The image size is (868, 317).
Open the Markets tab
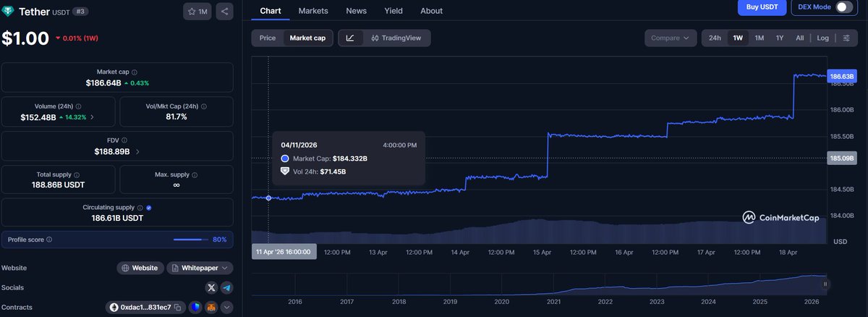point(313,11)
